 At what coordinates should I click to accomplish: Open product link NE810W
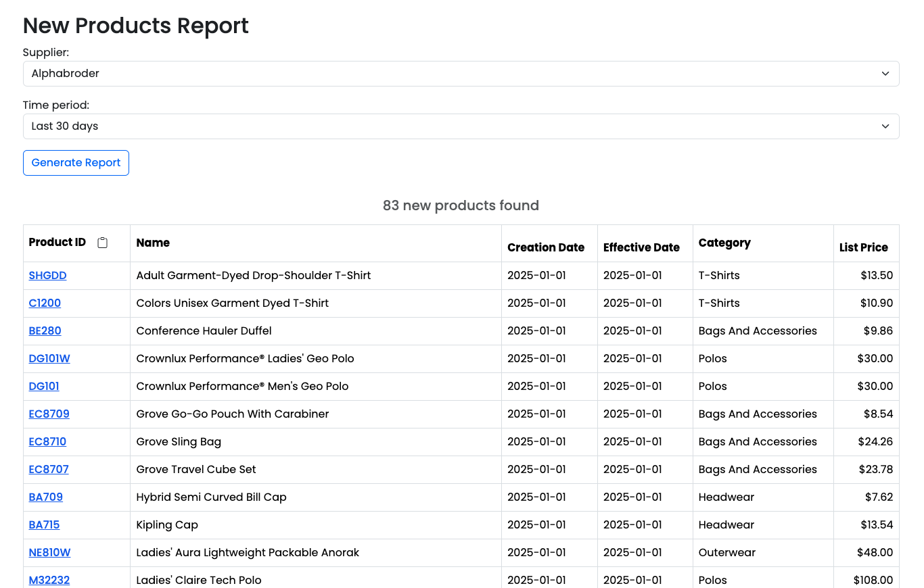pyautogui.click(x=50, y=553)
